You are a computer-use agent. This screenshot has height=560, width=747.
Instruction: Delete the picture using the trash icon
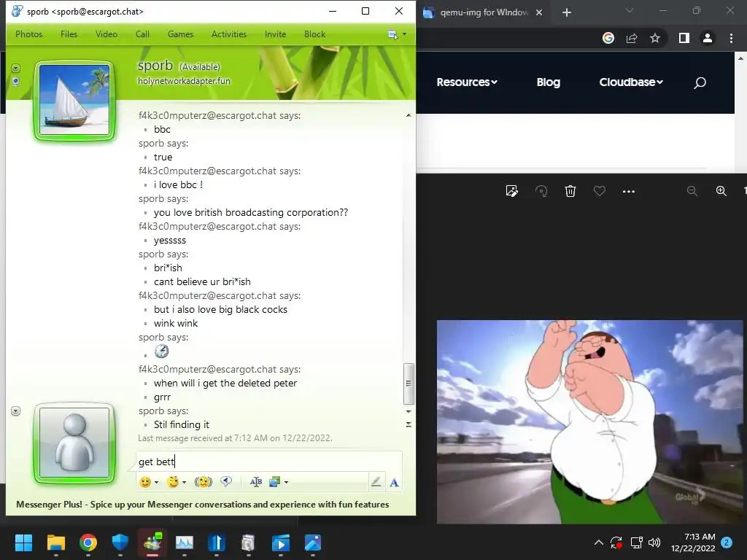(x=570, y=191)
